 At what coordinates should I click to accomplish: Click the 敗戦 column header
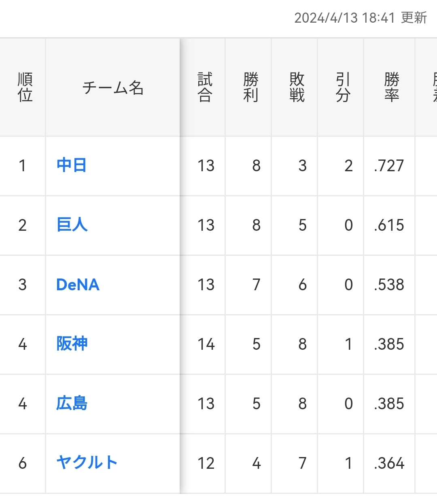tap(297, 87)
